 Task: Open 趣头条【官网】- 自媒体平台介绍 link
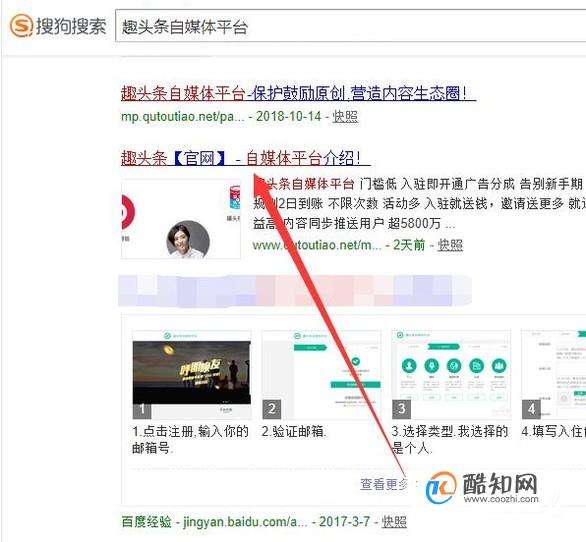tap(246, 158)
